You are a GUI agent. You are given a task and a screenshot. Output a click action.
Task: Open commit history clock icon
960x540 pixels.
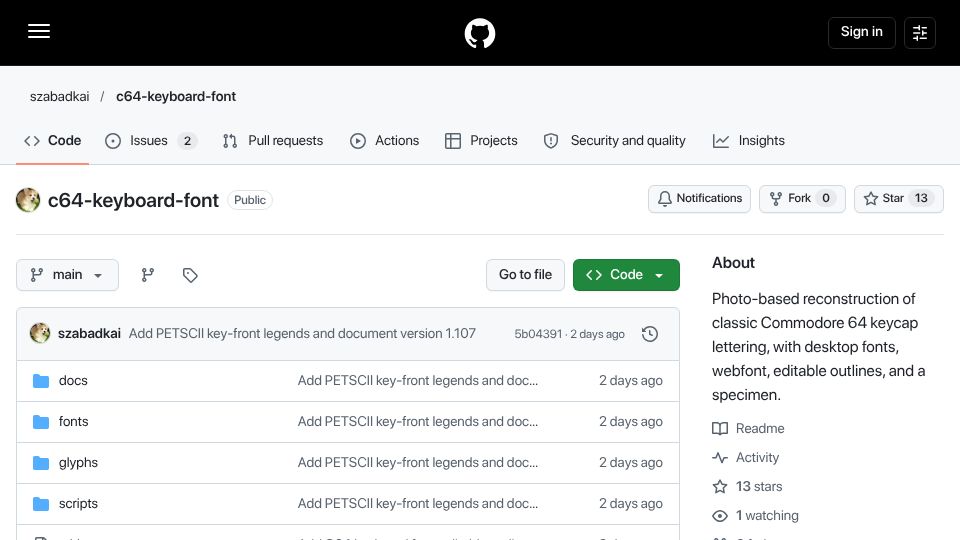click(x=650, y=334)
